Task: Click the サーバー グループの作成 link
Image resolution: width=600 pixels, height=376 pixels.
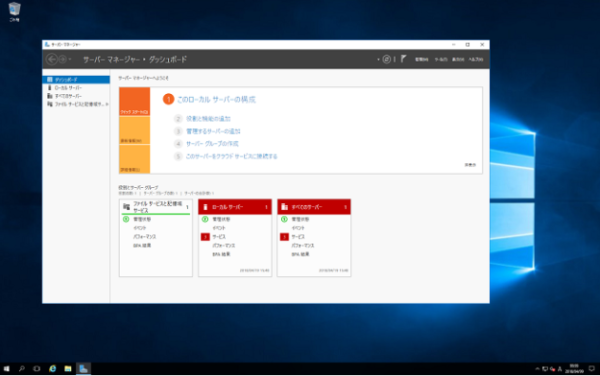Action: pos(212,144)
